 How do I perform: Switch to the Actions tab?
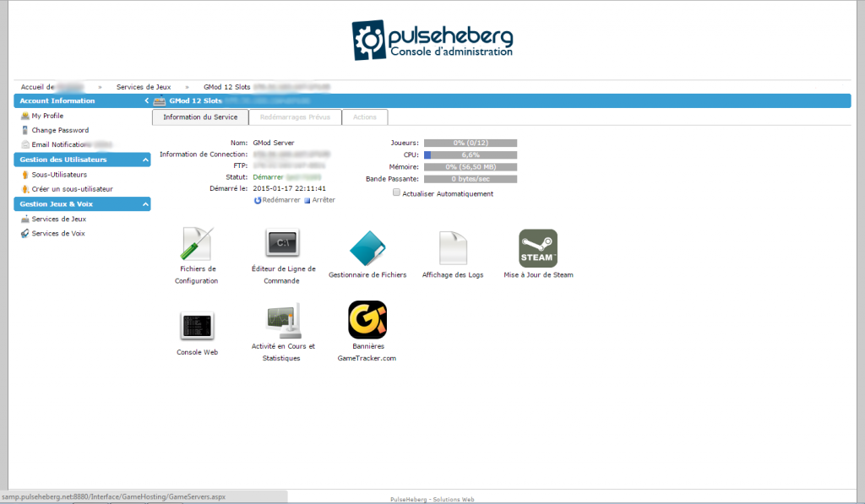point(365,117)
